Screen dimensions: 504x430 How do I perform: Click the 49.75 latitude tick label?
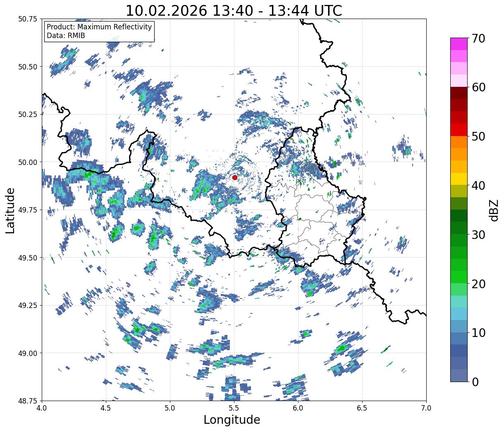[28, 210]
